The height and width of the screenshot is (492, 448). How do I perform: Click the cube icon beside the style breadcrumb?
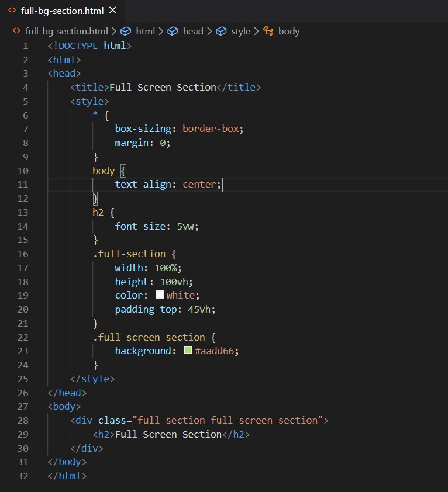(x=221, y=32)
